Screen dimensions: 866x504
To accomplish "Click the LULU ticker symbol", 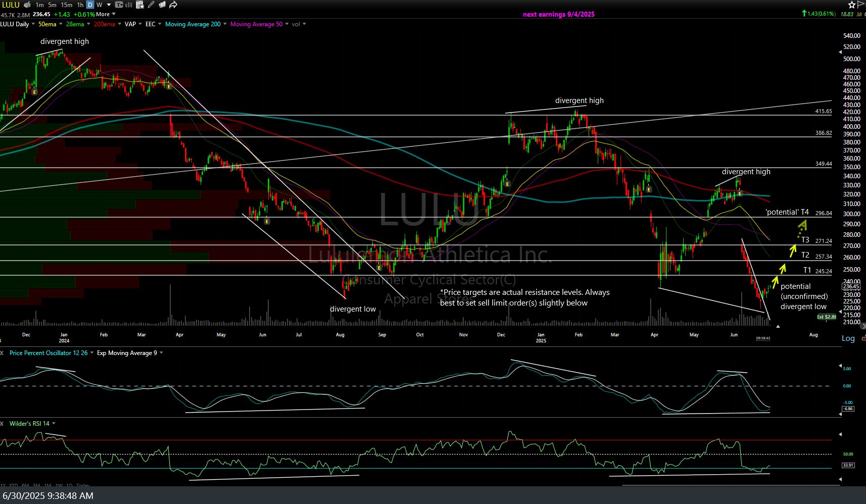I will click(x=11, y=5).
